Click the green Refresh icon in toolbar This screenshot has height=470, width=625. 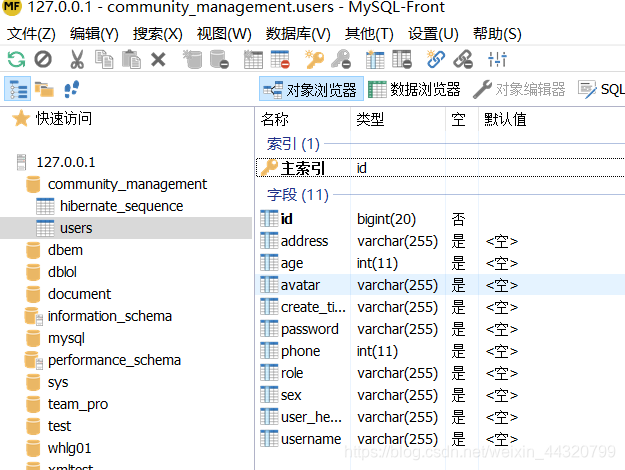click(x=16, y=60)
